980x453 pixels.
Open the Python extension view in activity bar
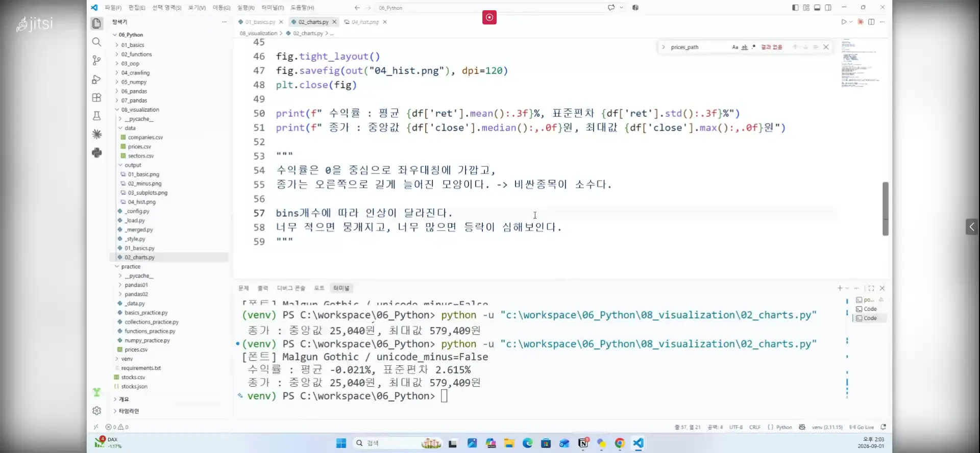[x=96, y=153]
